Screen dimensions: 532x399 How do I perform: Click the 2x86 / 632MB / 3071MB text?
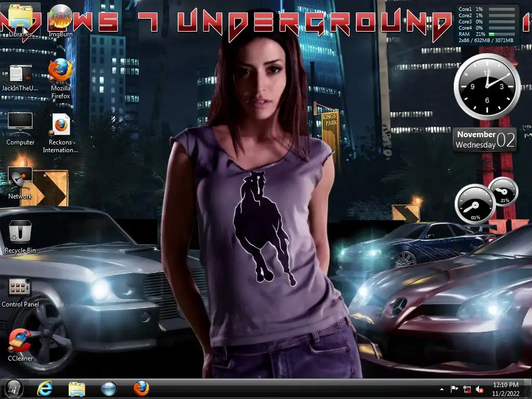tap(486, 41)
